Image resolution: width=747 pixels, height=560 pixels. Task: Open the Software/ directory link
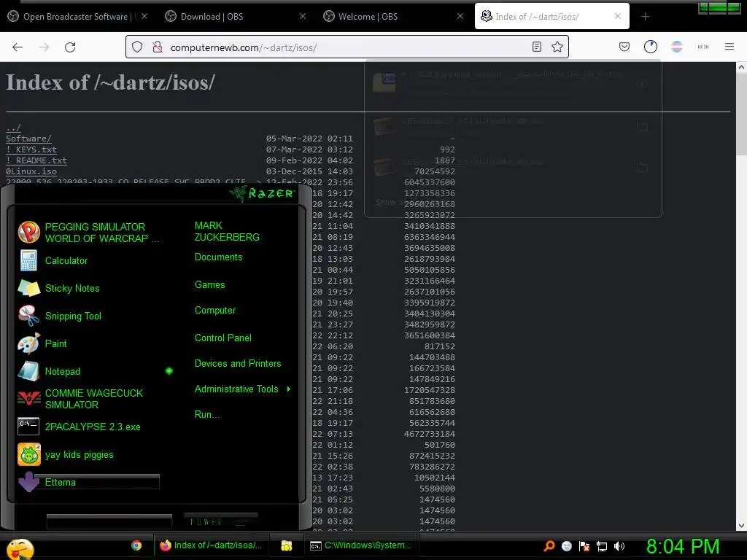[x=28, y=139]
